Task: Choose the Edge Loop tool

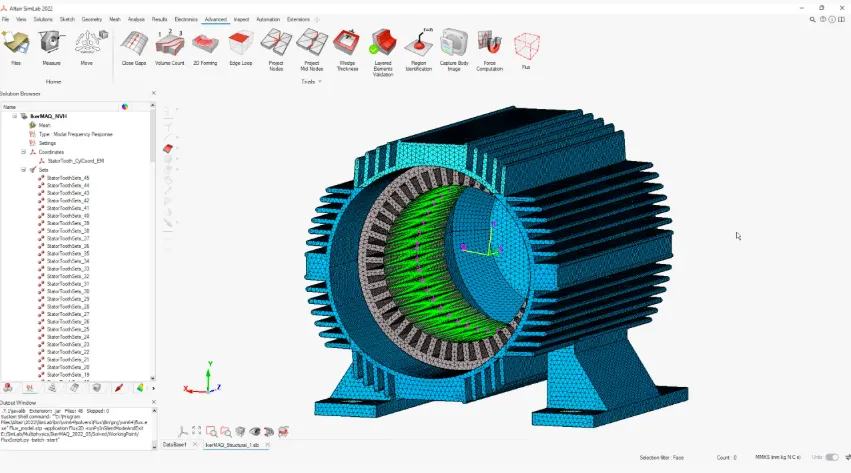Action: [x=240, y=48]
